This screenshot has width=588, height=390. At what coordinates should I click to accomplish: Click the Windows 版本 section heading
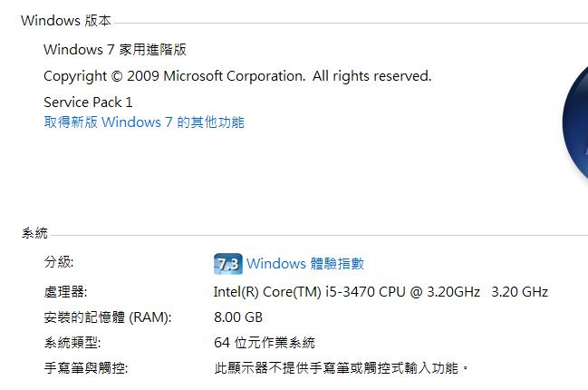(x=66, y=20)
